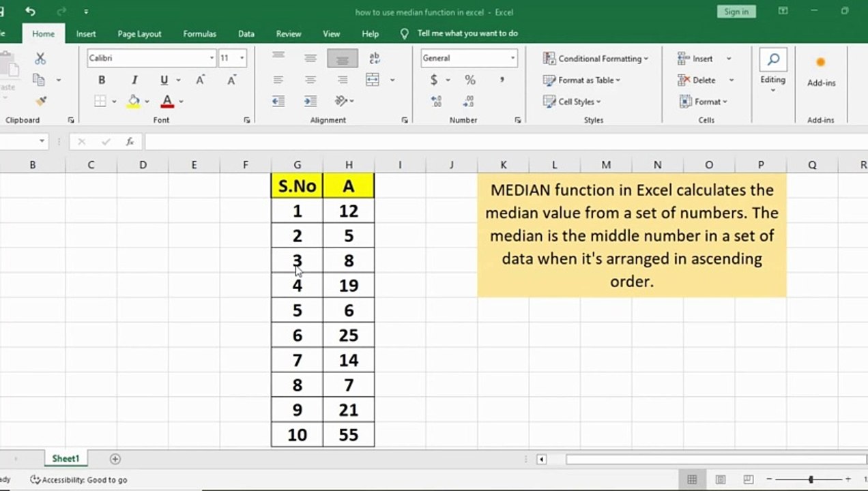Select Sheet1 tab
Viewport: 868px width, 491px height.
[66, 458]
